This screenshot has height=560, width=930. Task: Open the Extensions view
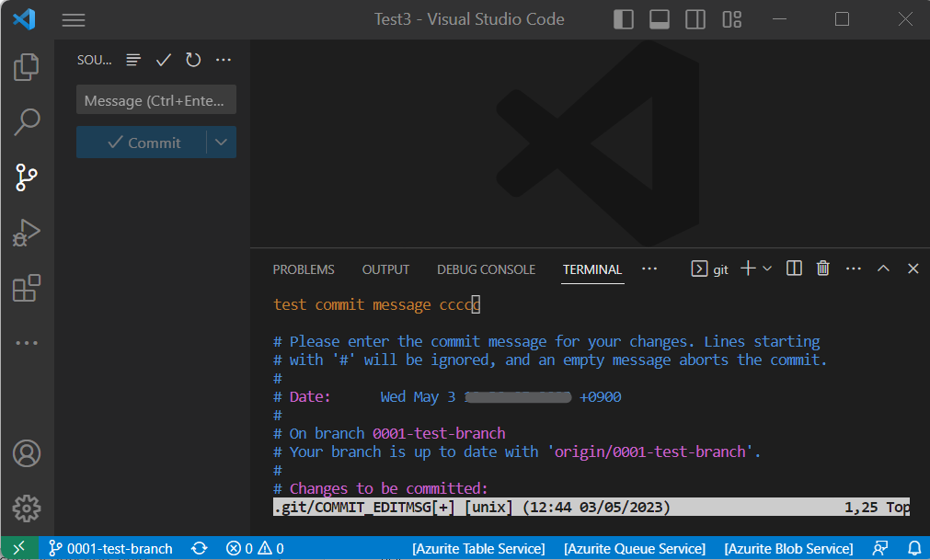coord(27,288)
